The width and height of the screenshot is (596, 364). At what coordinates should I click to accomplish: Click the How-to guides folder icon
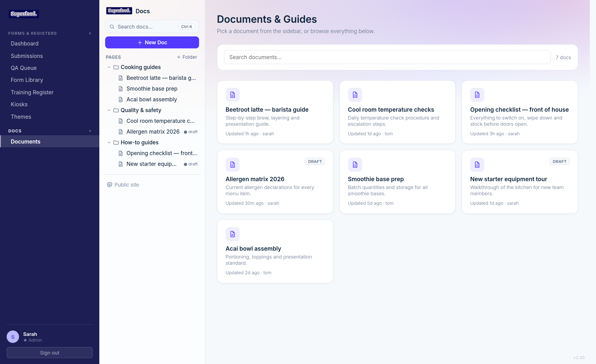click(x=116, y=143)
